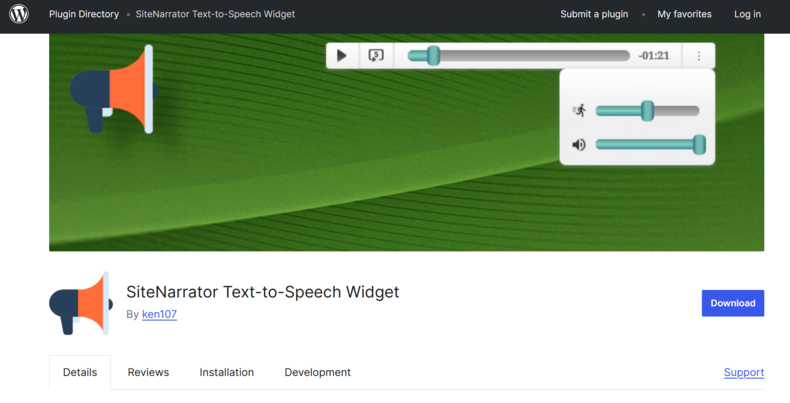Screen dimensions: 790x403
Task: Open Submit a plugin page
Action: tap(594, 14)
